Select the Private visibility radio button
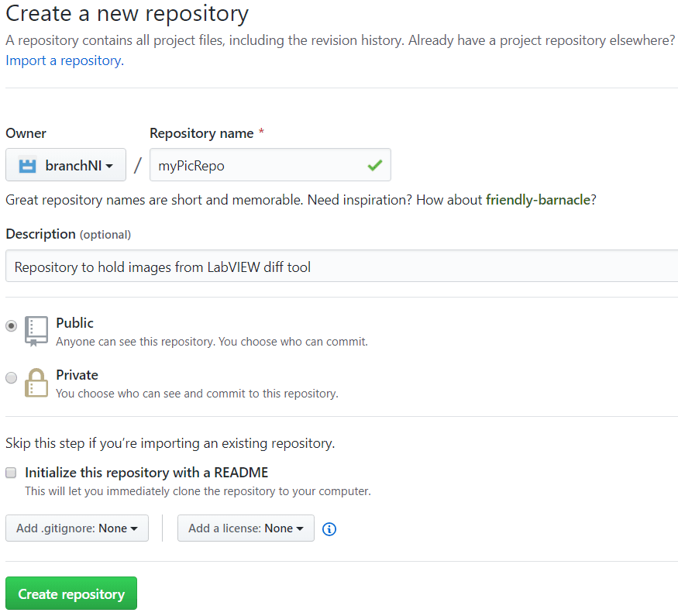 pos(11,377)
